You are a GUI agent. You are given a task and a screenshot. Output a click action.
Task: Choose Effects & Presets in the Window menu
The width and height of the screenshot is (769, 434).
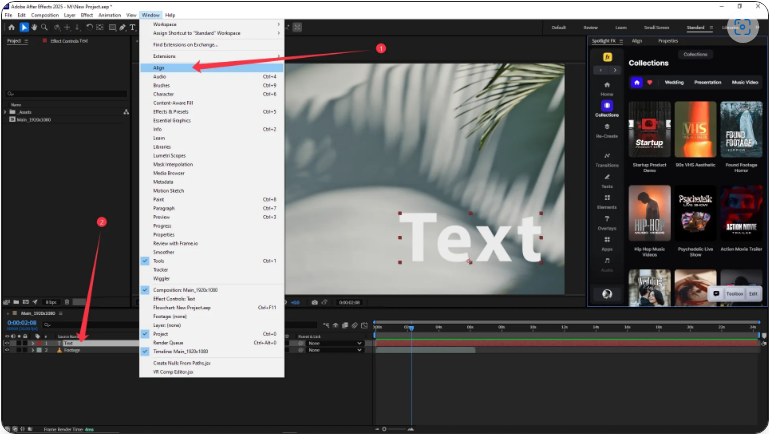[211, 112]
